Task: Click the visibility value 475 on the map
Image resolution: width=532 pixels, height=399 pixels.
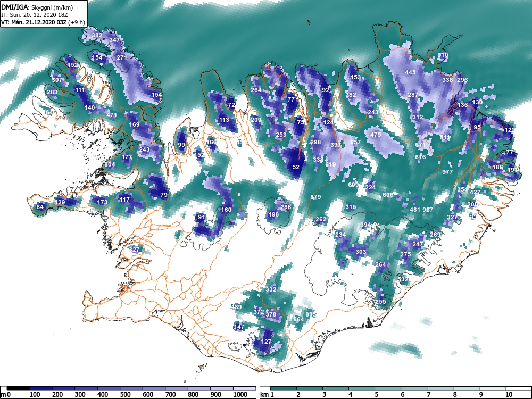Action: [376, 135]
